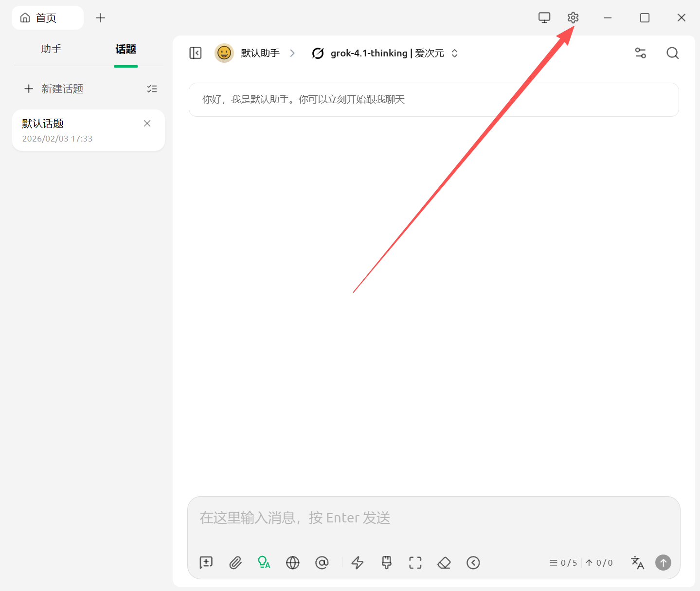
Task: Open the grok-4.1-thinking model selector
Action: 385,53
